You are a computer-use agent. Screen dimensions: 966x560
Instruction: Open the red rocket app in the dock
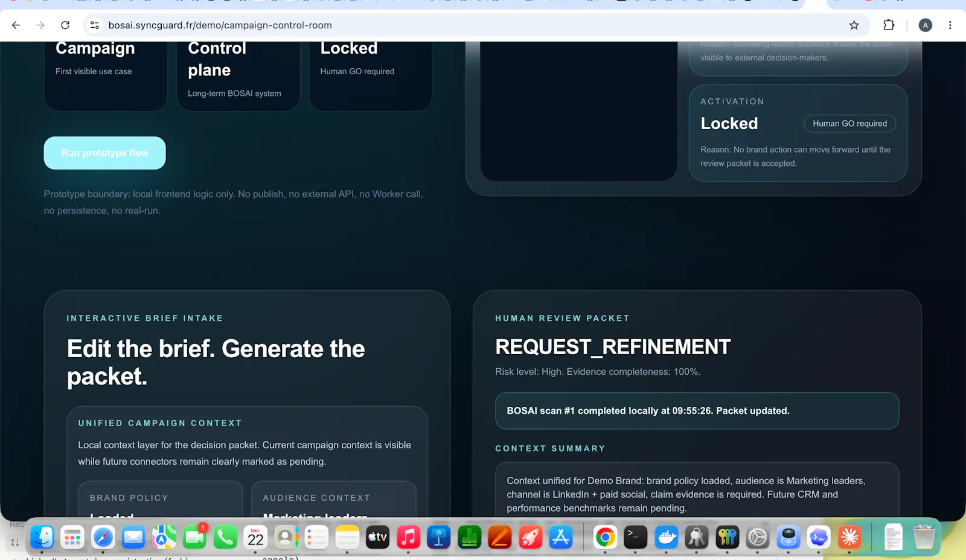coord(531,537)
